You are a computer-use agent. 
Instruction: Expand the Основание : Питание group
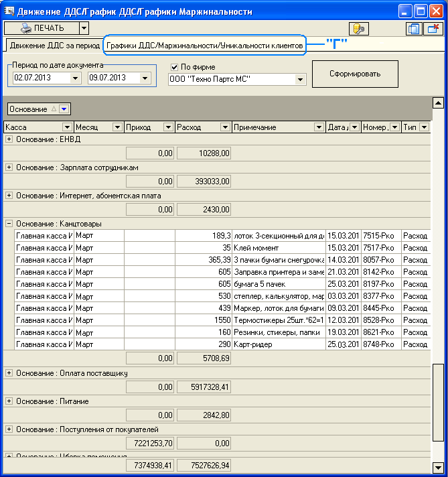9,401
